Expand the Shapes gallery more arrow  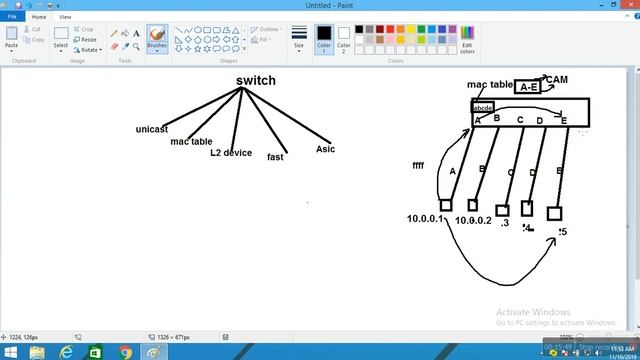[x=244, y=49]
